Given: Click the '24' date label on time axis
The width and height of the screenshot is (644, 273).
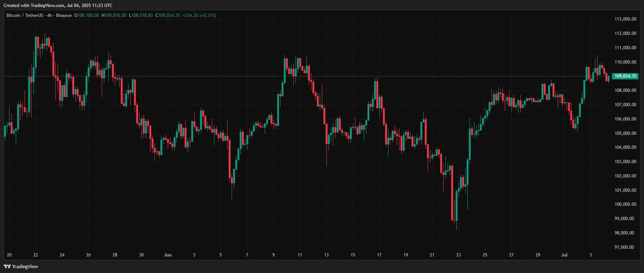Looking at the screenshot, I should (x=62, y=255).
